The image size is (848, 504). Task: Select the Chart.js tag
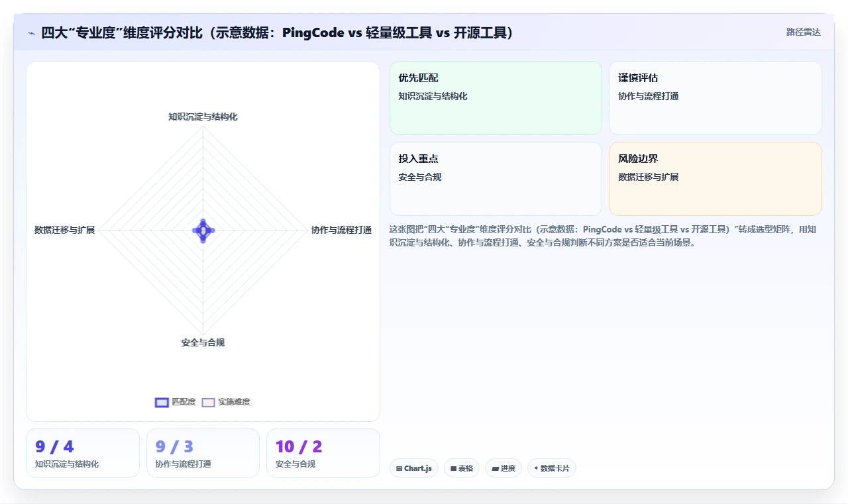414,468
